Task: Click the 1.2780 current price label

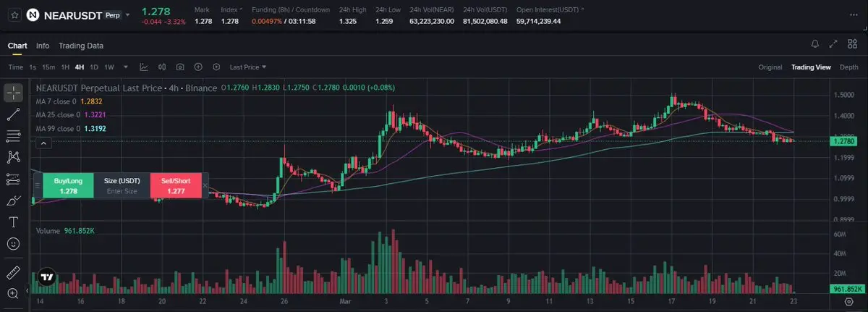Action: point(845,140)
